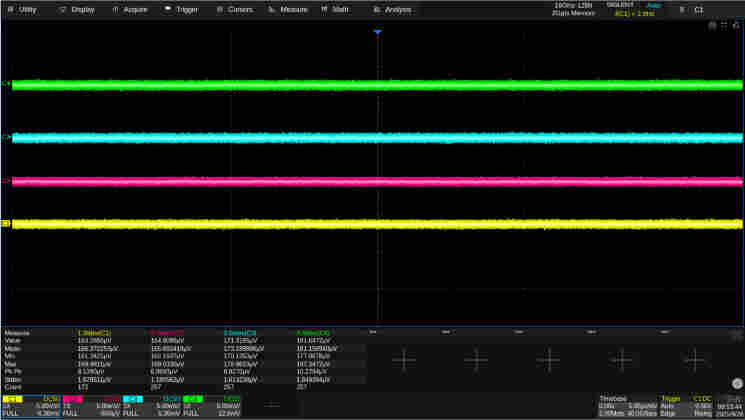Open the Timebase settings box
The image size is (745, 420).
(627, 405)
